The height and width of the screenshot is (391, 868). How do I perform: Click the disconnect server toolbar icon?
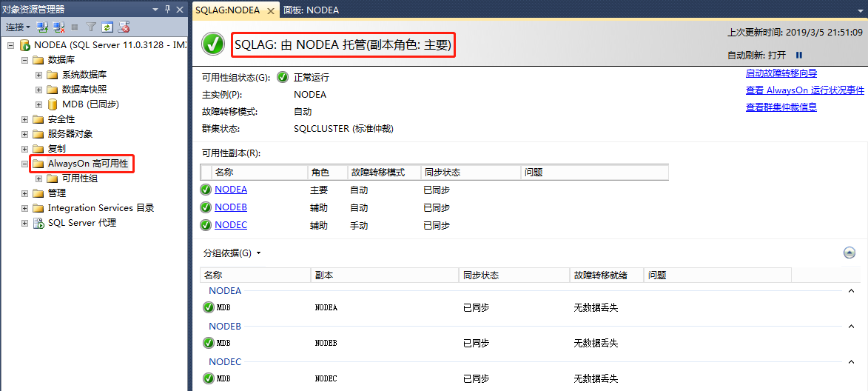coord(58,27)
